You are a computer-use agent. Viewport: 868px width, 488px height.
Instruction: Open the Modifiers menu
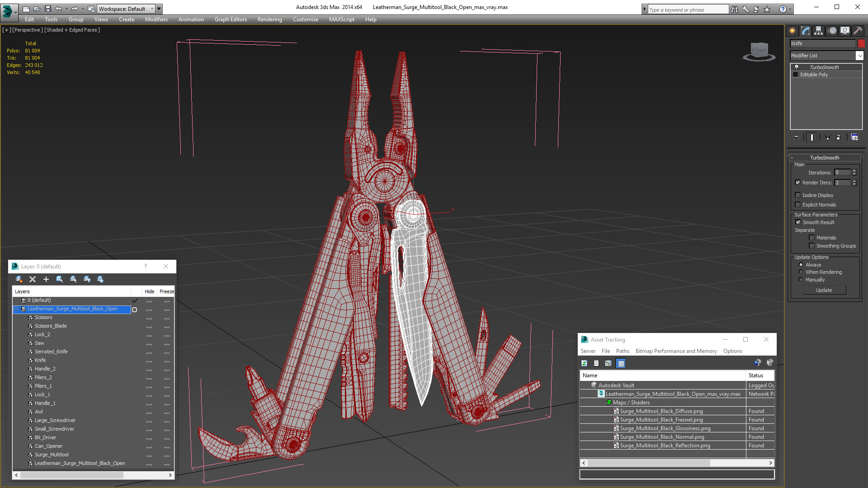coord(156,19)
